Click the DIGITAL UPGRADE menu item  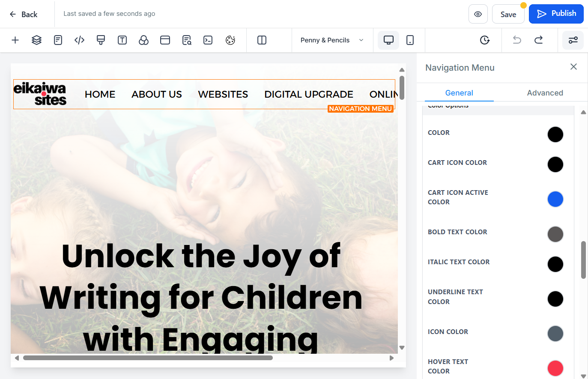309,94
